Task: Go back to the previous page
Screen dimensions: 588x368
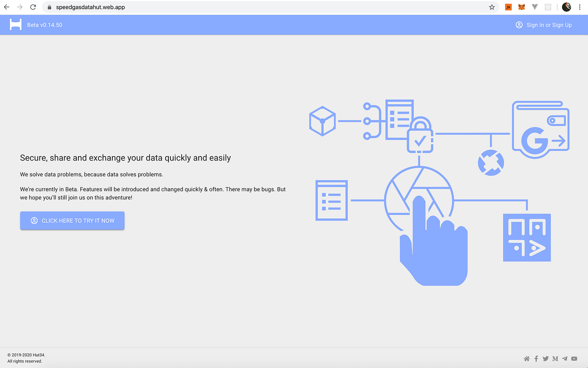Action: (x=7, y=7)
